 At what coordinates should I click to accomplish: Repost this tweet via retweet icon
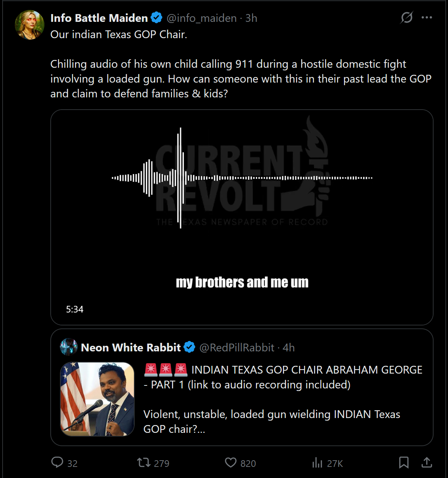coord(144,462)
